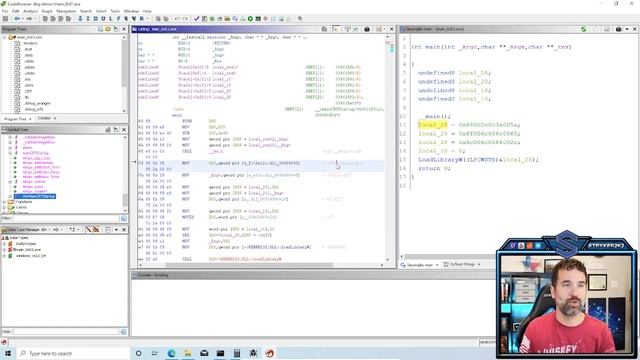Navigate forward with the right arrow
Viewport: 640px width, 360px height.
29,19
